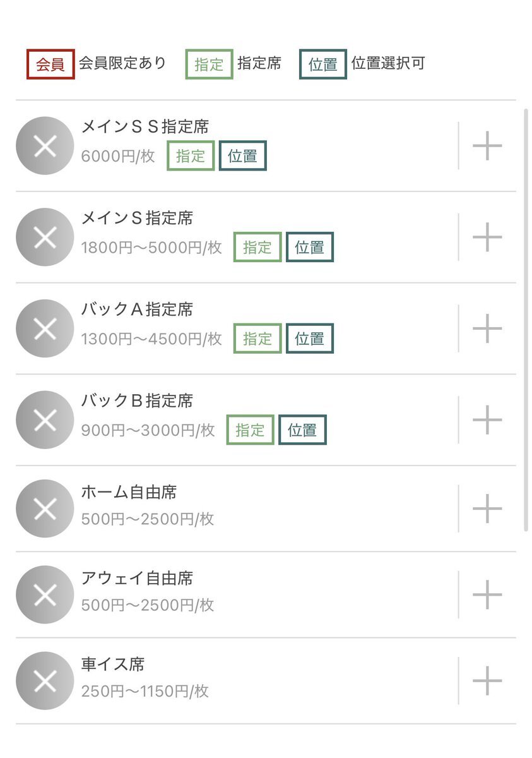Select the 車イス席 row title
The image size is (532, 758).
[x=113, y=665]
